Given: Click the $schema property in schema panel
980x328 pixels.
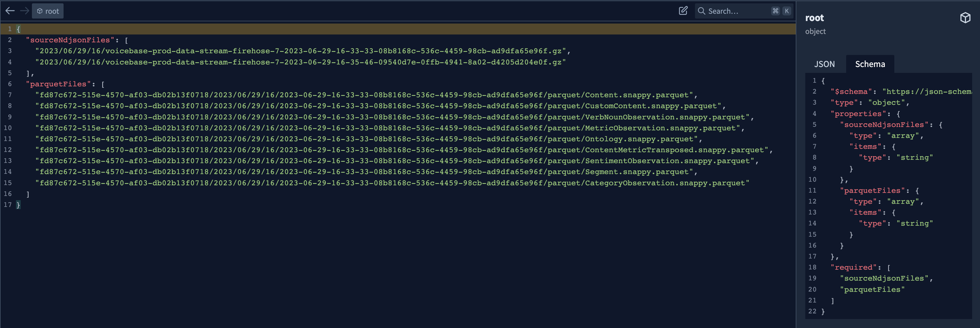Looking at the screenshot, I should [851, 92].
